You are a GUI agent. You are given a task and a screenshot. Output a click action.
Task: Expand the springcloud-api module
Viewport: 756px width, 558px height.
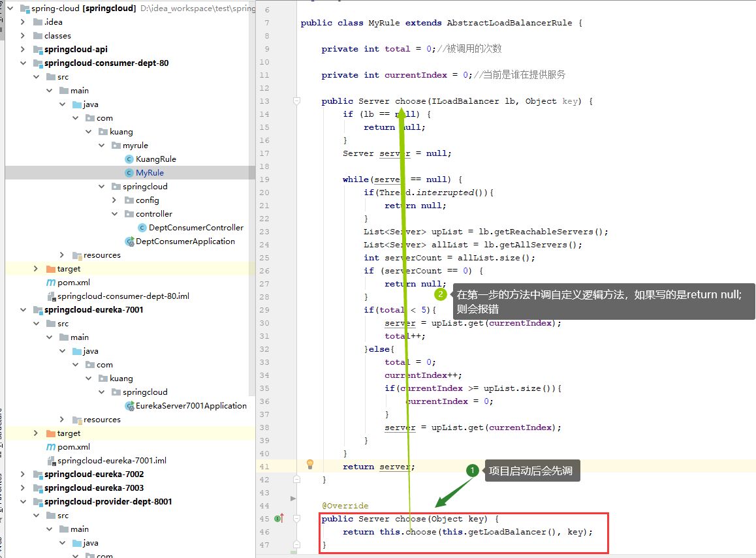point(23,50)
